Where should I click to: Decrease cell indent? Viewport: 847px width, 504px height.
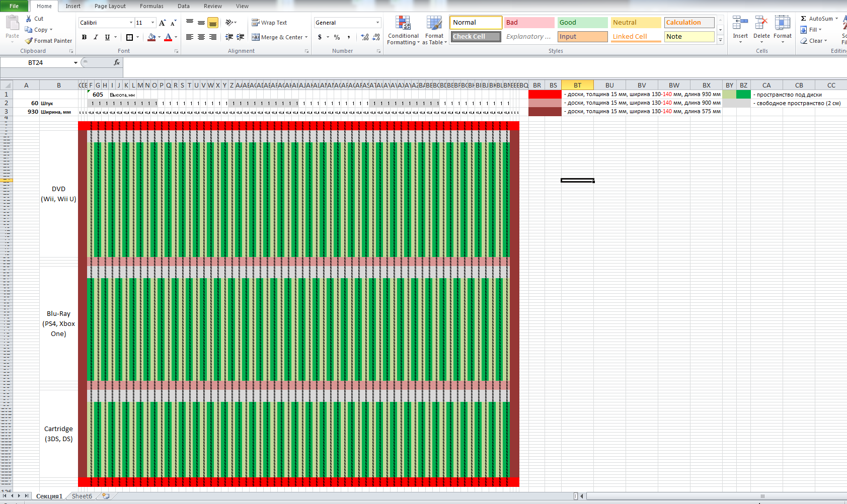point(229,37)
